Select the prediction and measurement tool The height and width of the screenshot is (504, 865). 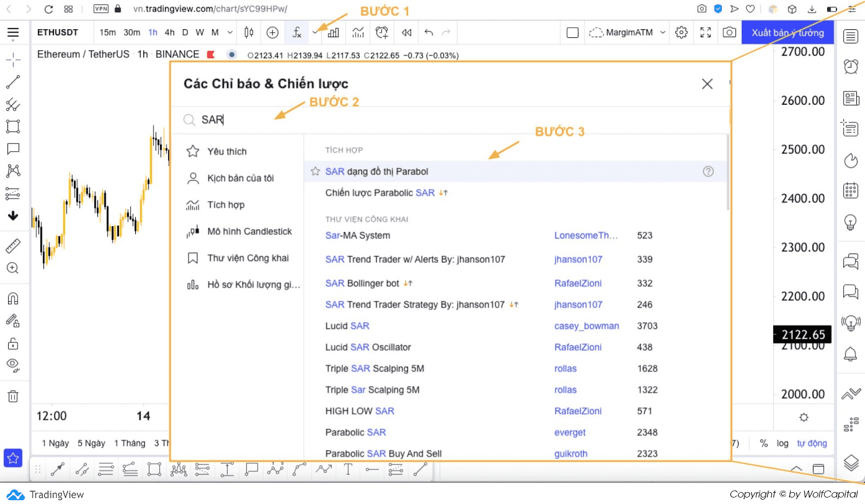[x=13, y=193]
